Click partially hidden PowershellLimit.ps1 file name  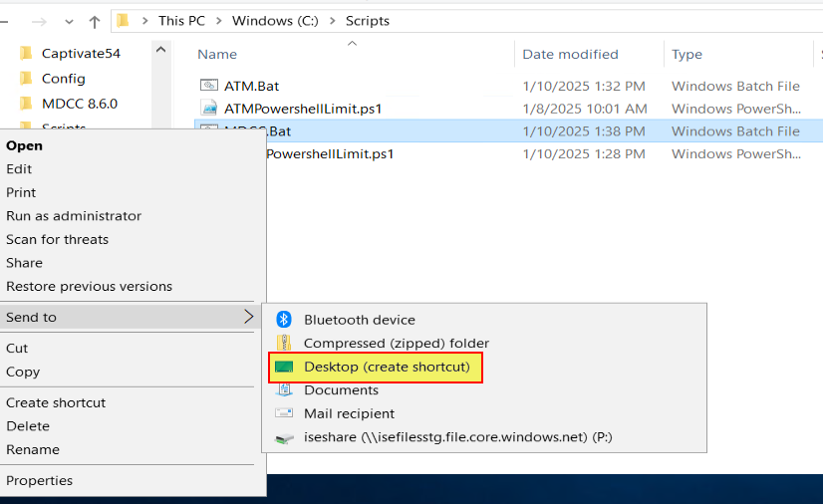pyautogui.click(x=330, y=153)
